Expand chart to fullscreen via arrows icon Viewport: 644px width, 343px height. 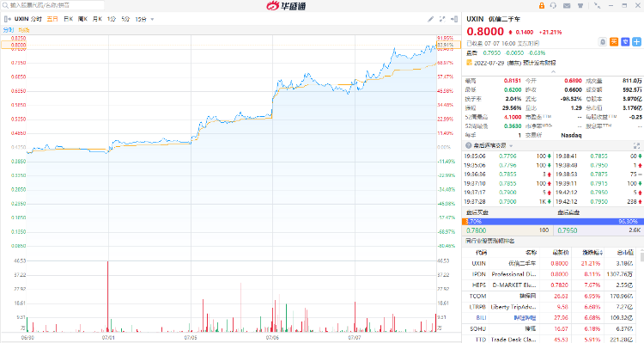tap(442, 19)
